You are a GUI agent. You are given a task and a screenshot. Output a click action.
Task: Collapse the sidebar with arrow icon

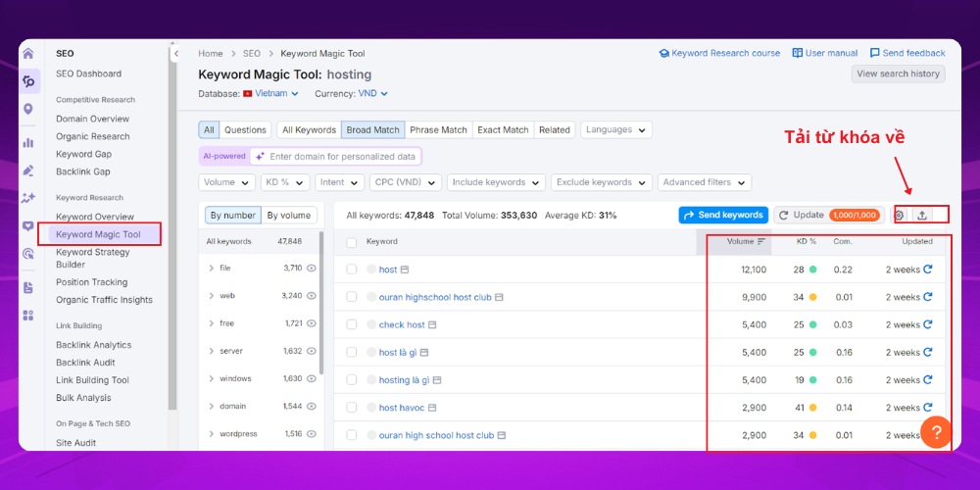(x=175, y=54)
